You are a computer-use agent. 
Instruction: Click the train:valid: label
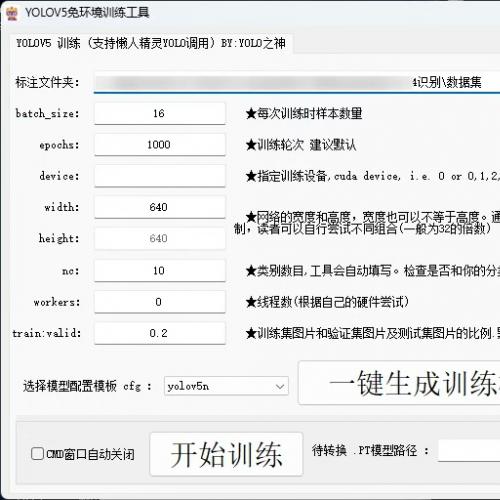click(x=47, y=333)
